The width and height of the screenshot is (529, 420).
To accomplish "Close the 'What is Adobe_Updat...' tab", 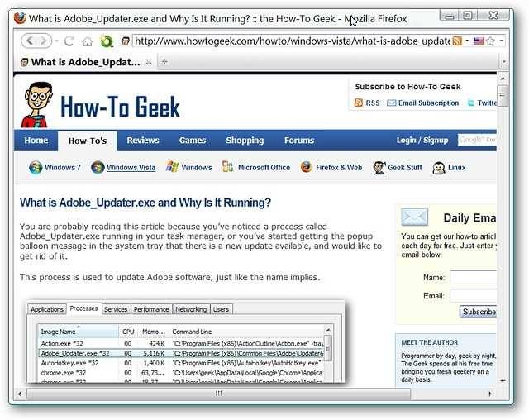I will coord(149,62).
